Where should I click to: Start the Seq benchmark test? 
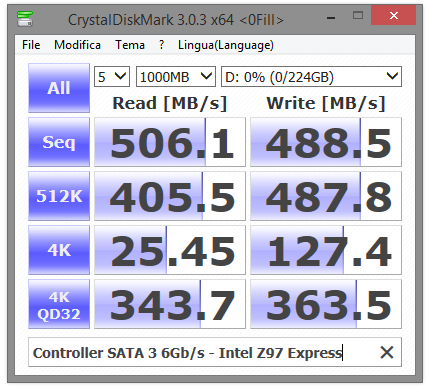click(59, 142)
